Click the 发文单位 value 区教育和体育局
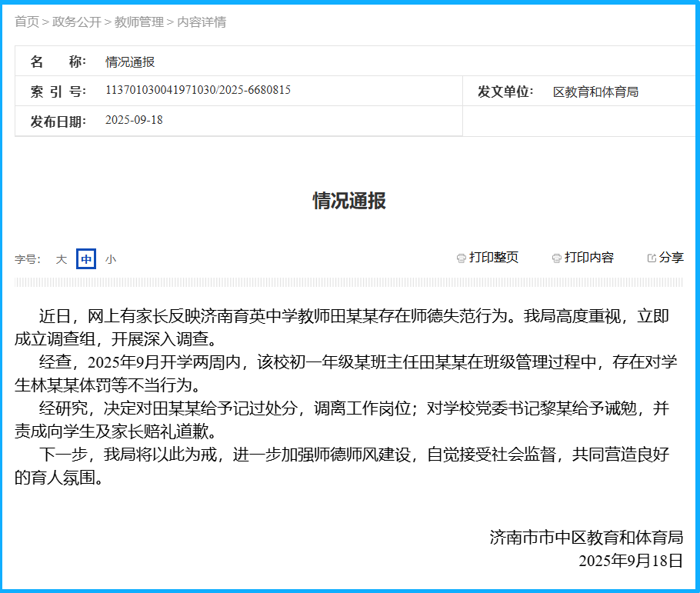 pos(595,92)
